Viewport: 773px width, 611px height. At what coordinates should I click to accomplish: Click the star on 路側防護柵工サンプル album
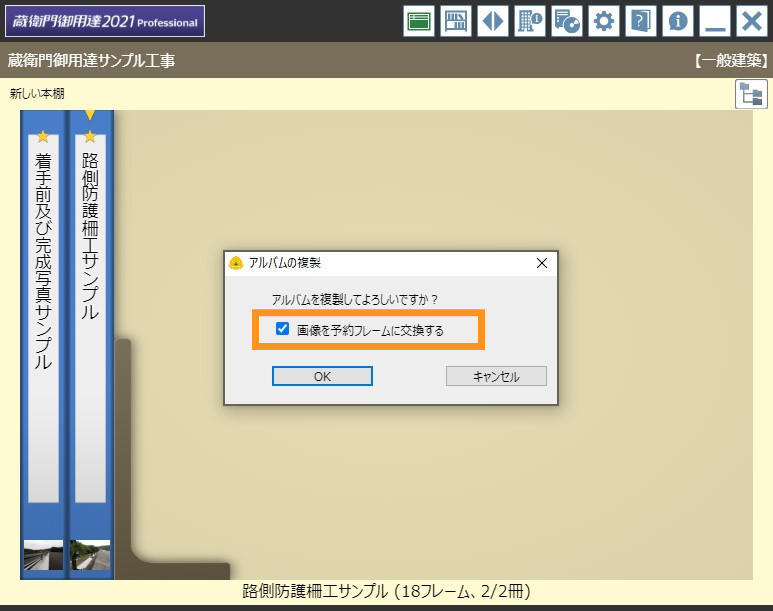90,137
